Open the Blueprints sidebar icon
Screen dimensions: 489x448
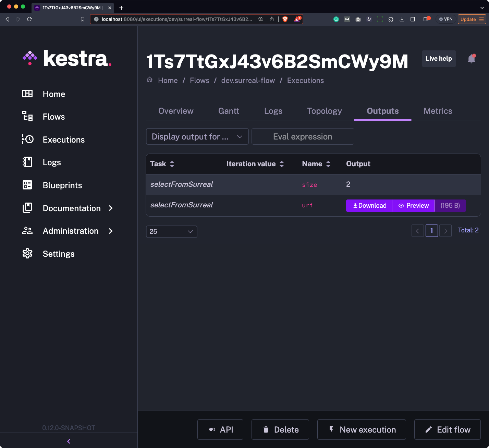[27, 185]
